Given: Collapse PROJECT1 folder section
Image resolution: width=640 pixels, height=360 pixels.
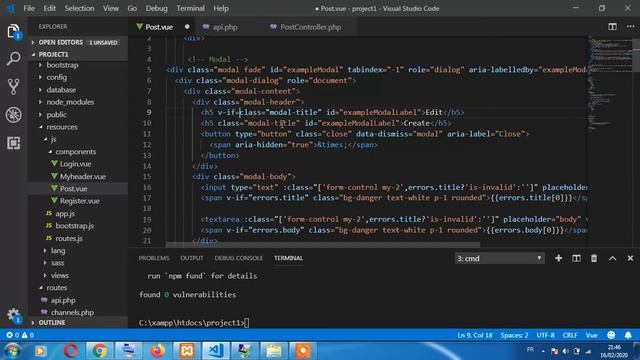Looking at the screenshot, I should 78,54.
